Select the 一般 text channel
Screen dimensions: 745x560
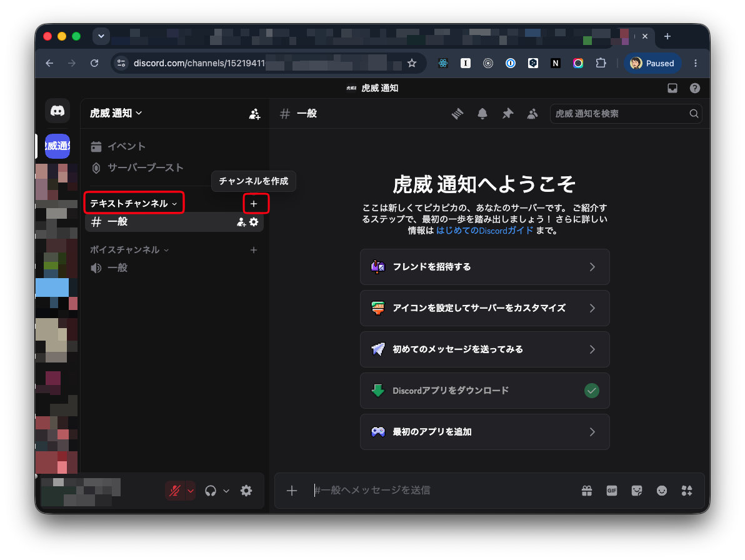(x=174, y=222)
